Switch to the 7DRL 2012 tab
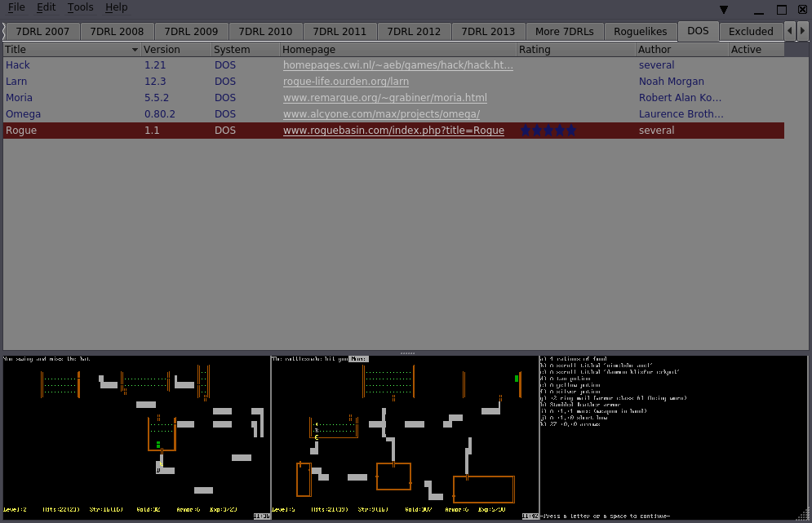The image size is (812, 523). (x=414, y=32)
